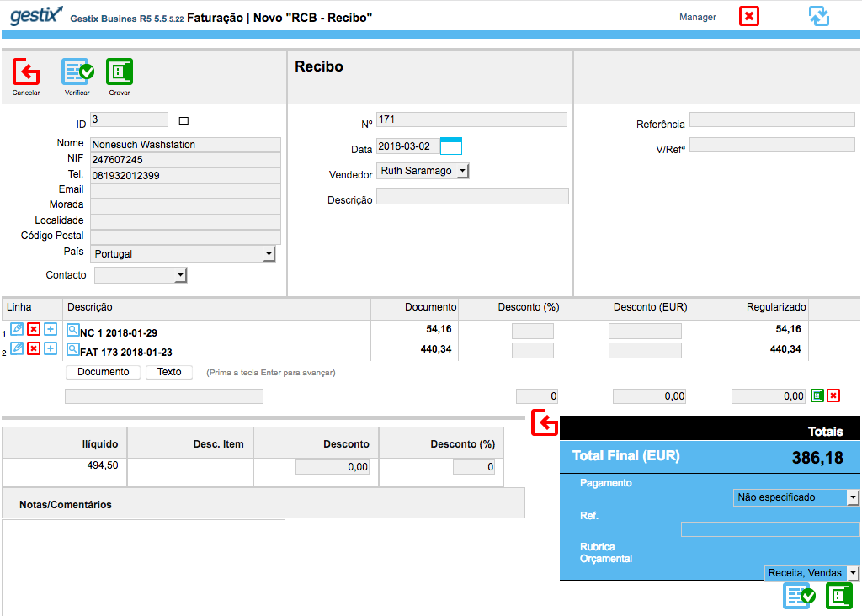The width and height of the screenshot is (862, 616).
Task: Click the Documento button
Action: point(103,372)
